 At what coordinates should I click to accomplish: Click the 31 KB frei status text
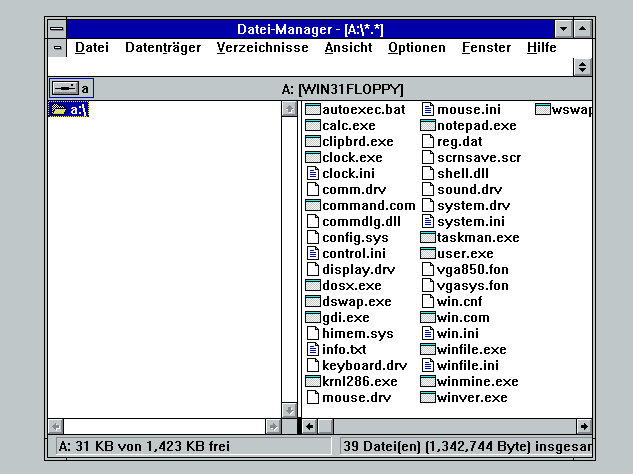(144, 447)
